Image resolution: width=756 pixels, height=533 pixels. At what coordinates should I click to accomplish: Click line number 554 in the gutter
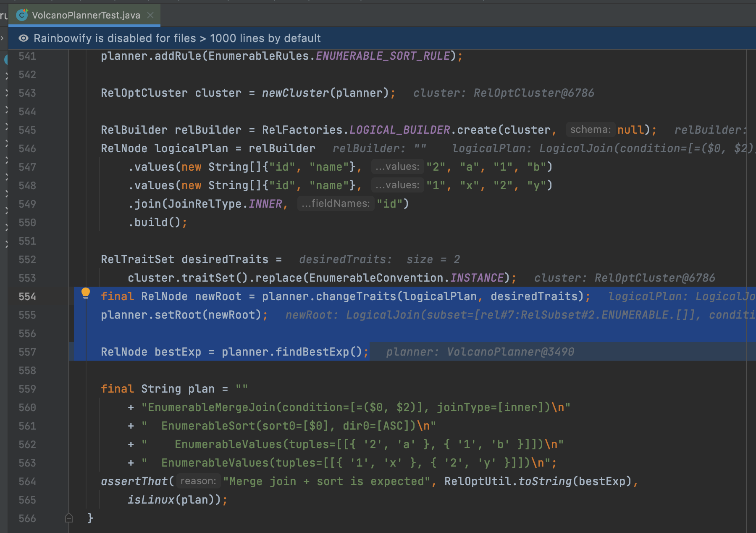click(x=27, y=296)
